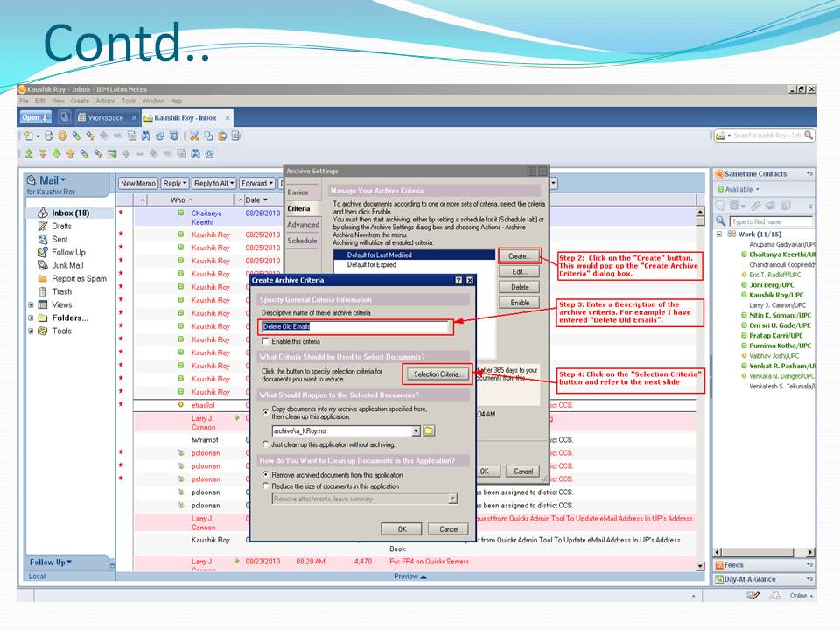
Task: Open the Actions menu
Action: point(106,101)
